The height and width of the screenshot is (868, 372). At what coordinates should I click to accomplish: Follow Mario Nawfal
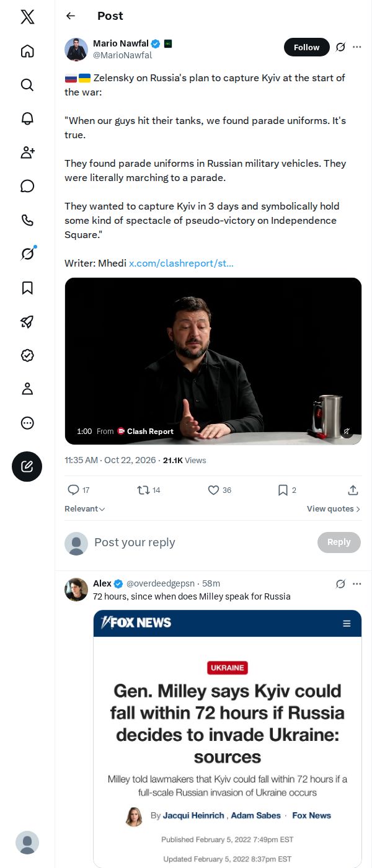(x=307, y=47)
